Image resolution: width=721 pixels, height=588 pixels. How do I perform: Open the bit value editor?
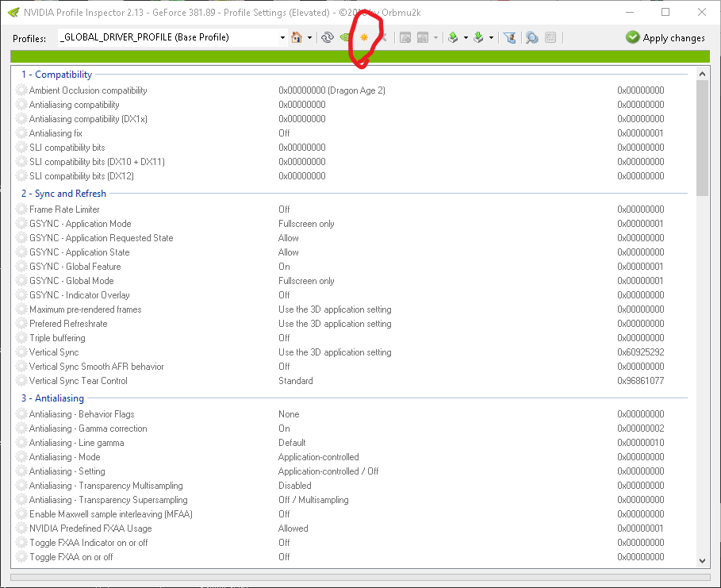coord(550,37)
